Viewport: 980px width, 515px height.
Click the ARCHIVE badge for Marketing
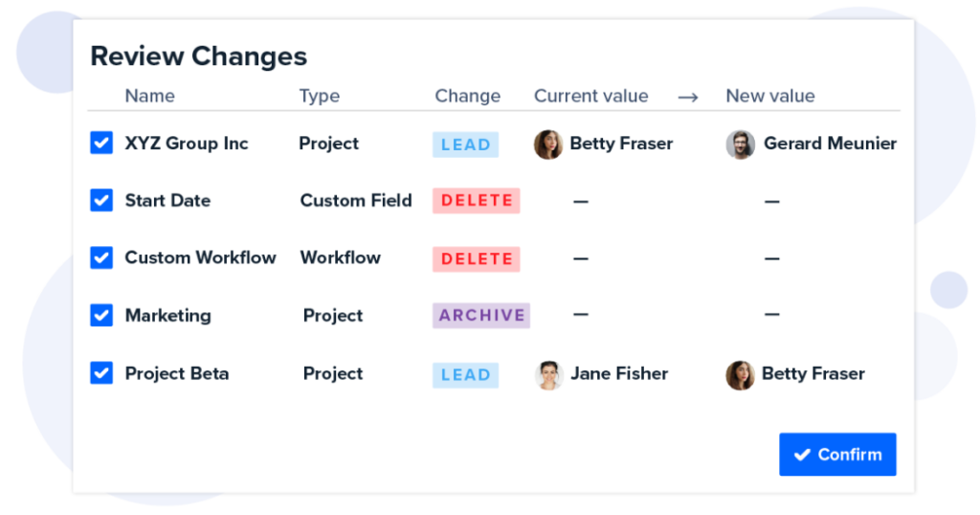(481, 316)
